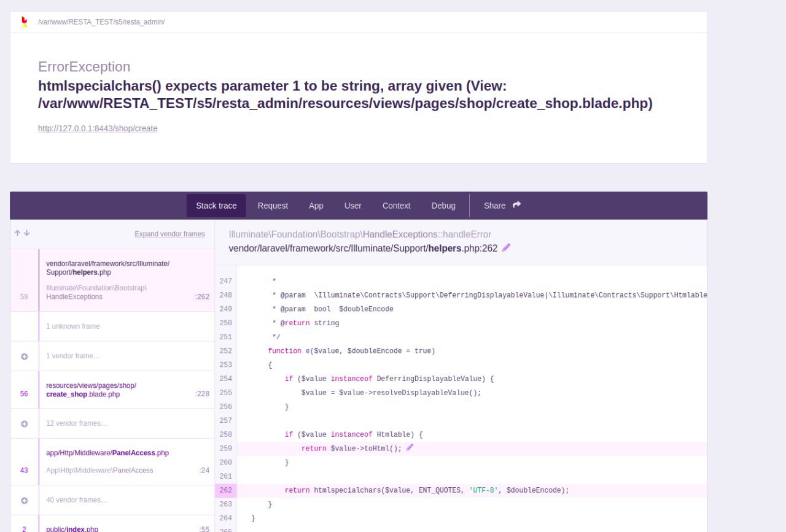The image size is (786, 532).
Task: Click the ErrorException heading
Action: tap(84, 67)
